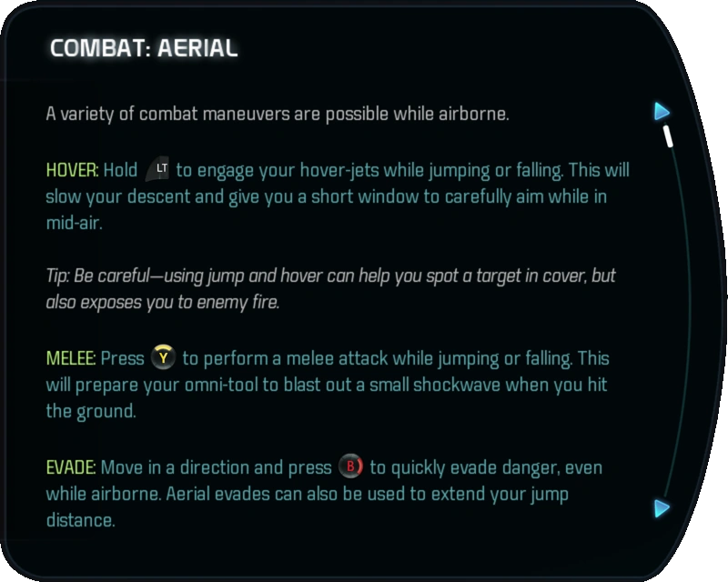
Task: Select the HOVER heading label
Action: coord(72,171)
